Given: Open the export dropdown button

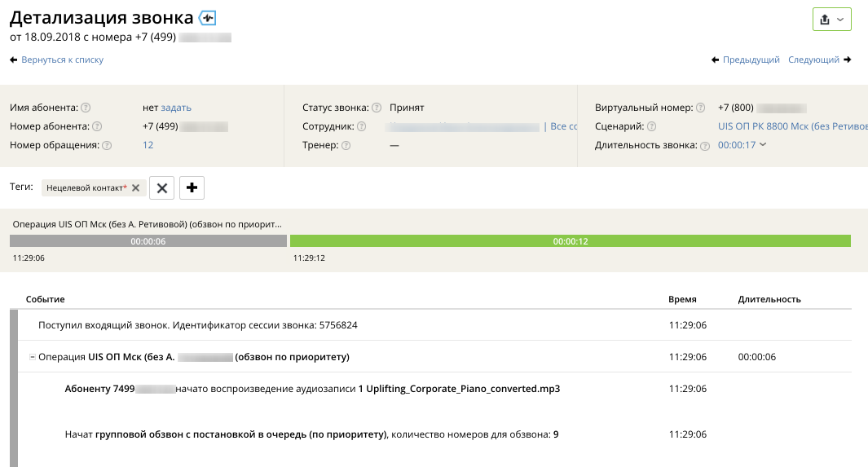Looking at the screenshot, I should tap(831, 20).
